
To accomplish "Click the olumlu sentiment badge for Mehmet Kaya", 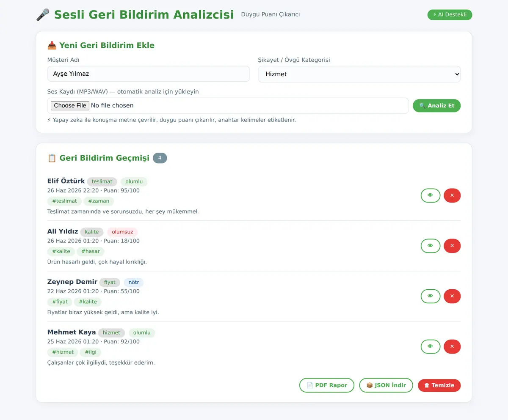I will [142, 332].
